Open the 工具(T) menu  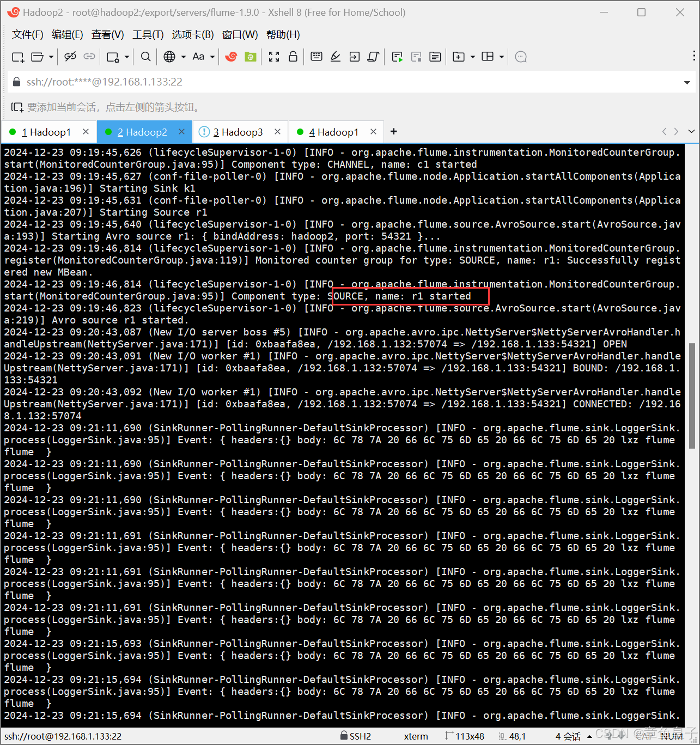(x=148, y=35)
